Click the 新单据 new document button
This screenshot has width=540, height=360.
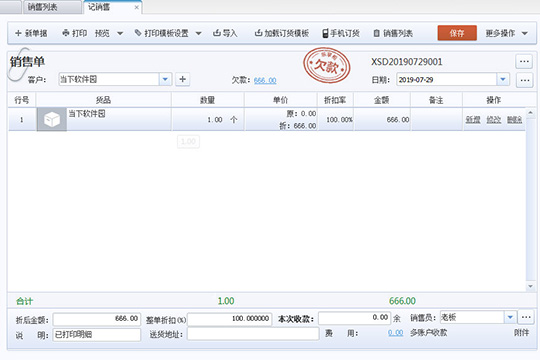coord(31,33)
